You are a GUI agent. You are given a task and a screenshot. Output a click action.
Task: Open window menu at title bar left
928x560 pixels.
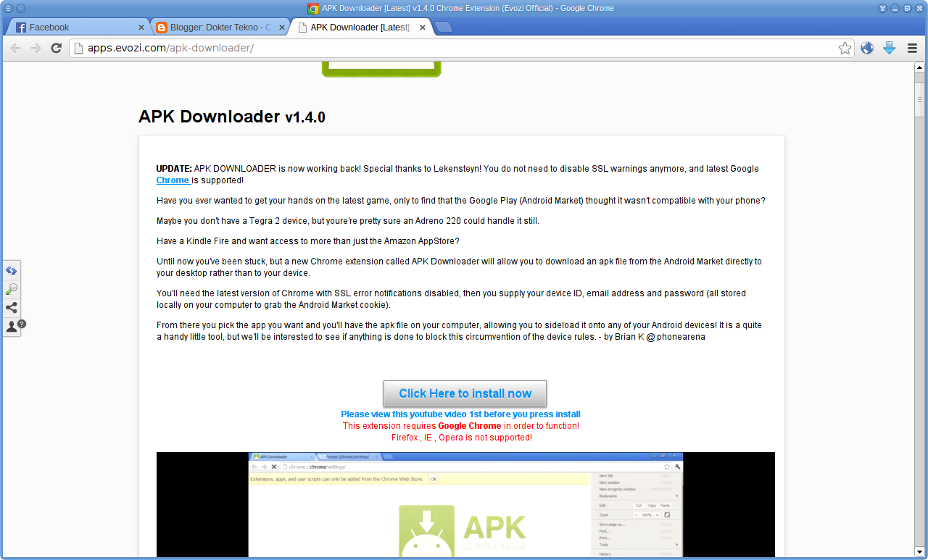pos(9,9)
